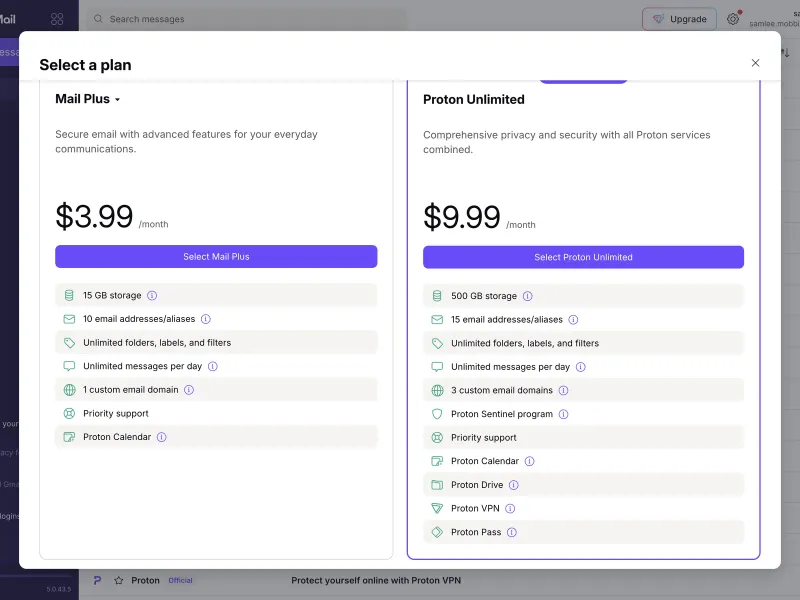The image size is (800, 600).
Task: Click Select Proton Unlimited button
Action: 583,257
